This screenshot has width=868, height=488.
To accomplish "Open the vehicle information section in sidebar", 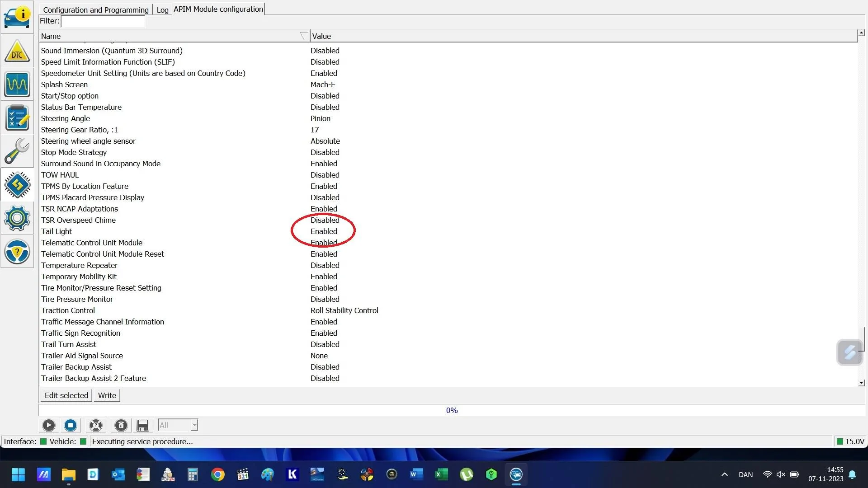I will pyautogui.click(x=17, y=17).
